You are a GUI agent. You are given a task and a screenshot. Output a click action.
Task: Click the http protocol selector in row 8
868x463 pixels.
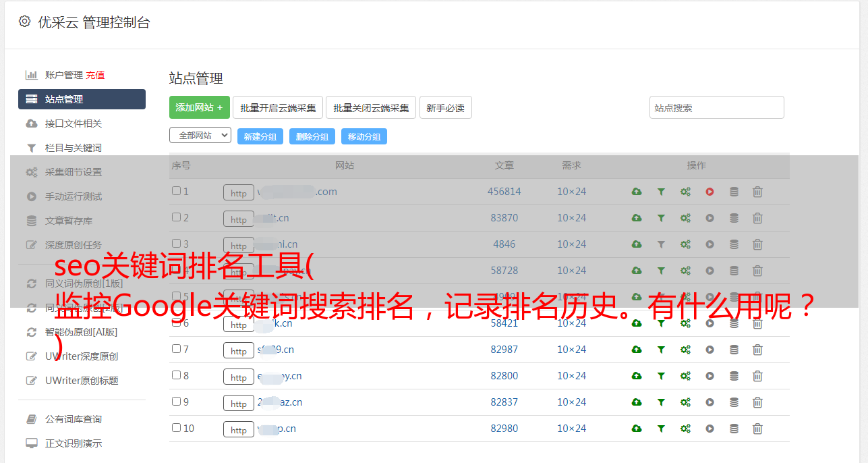click(x=239, y=377)
